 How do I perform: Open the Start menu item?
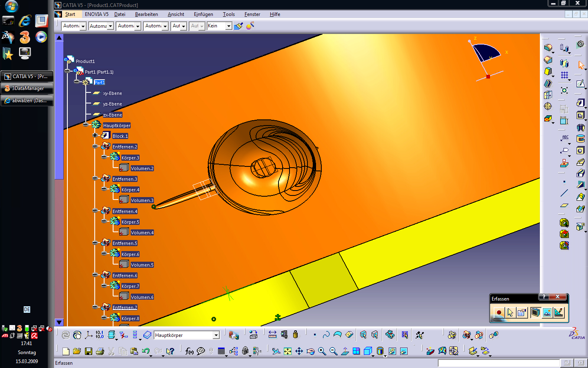point(70,14)
